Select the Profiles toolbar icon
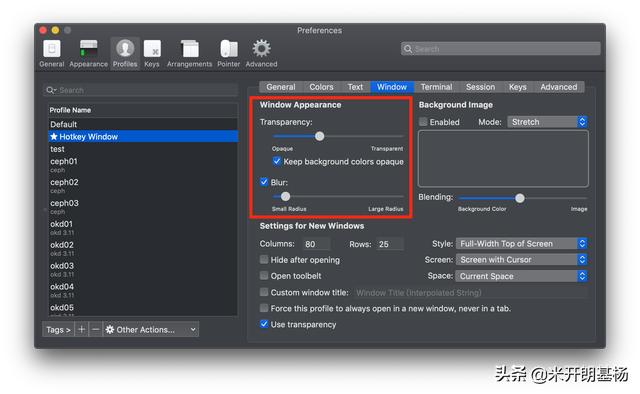 point(125,49)
